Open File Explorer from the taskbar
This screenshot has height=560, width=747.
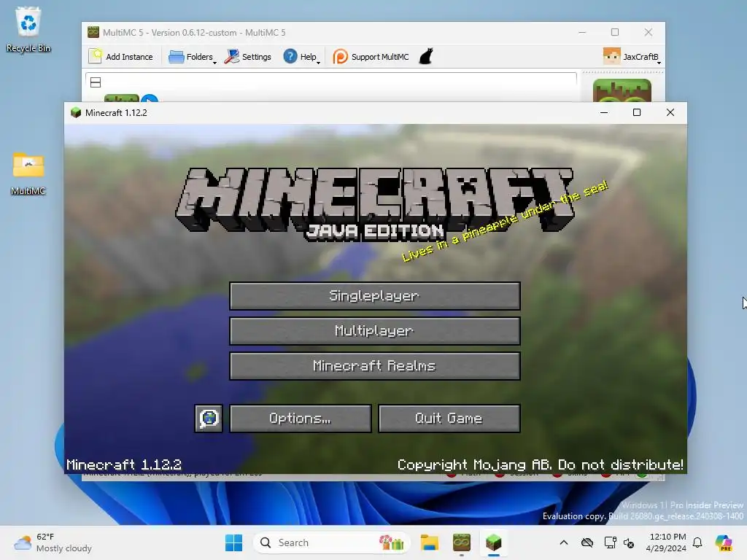[x=429, y=542]
